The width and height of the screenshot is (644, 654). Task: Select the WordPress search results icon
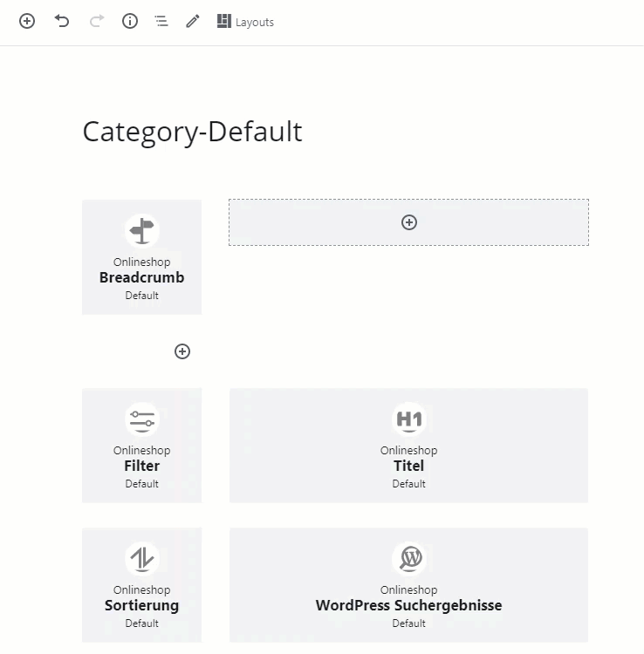click(411, 558)
